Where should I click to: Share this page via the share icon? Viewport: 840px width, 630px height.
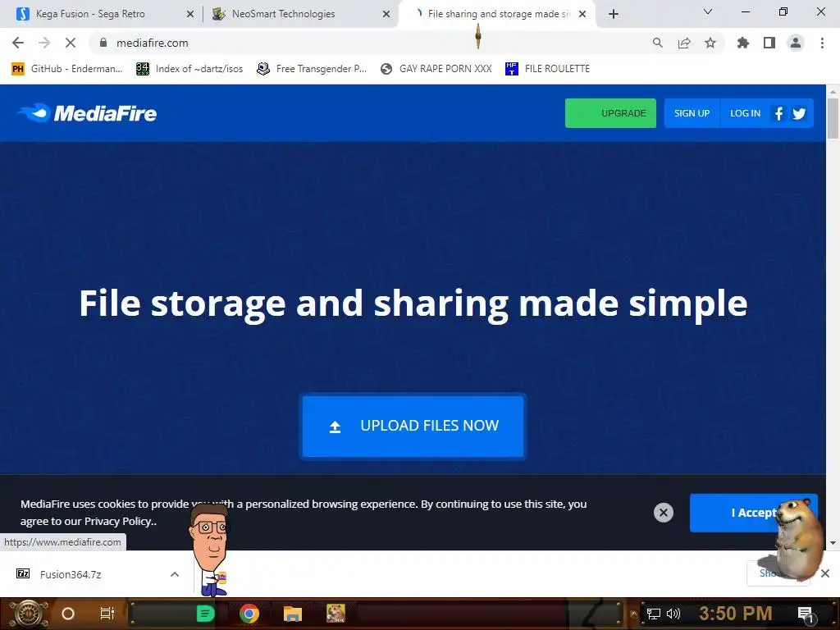click(x=684, y=43)
